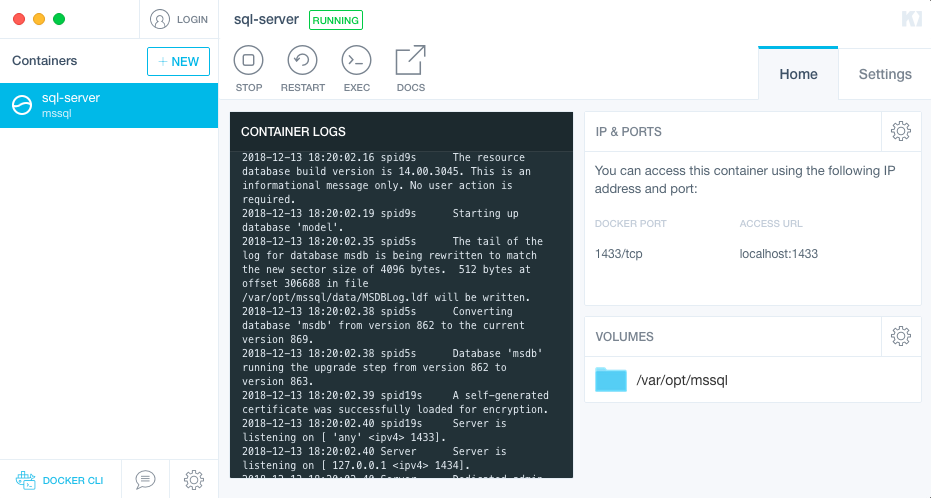The width and height of the screenshot is (931, 498).
Task: Maximize the window with green button
Action: [x=59, y=19]
